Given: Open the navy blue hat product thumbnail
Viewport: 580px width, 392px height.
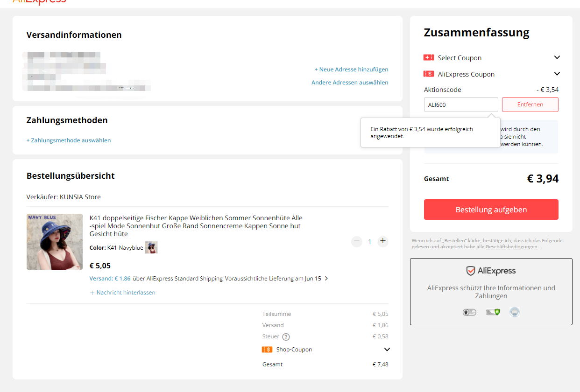Looking at the screenshot, I should click(55, 242).
